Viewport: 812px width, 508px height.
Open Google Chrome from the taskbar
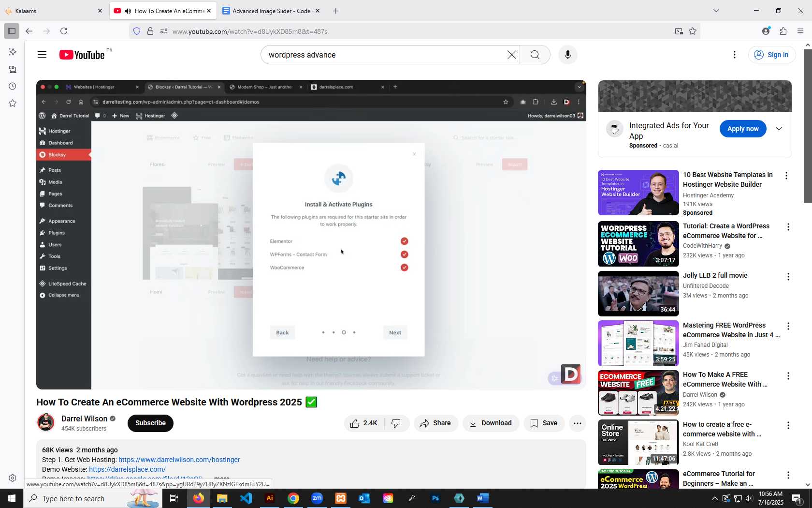[293, 498]
